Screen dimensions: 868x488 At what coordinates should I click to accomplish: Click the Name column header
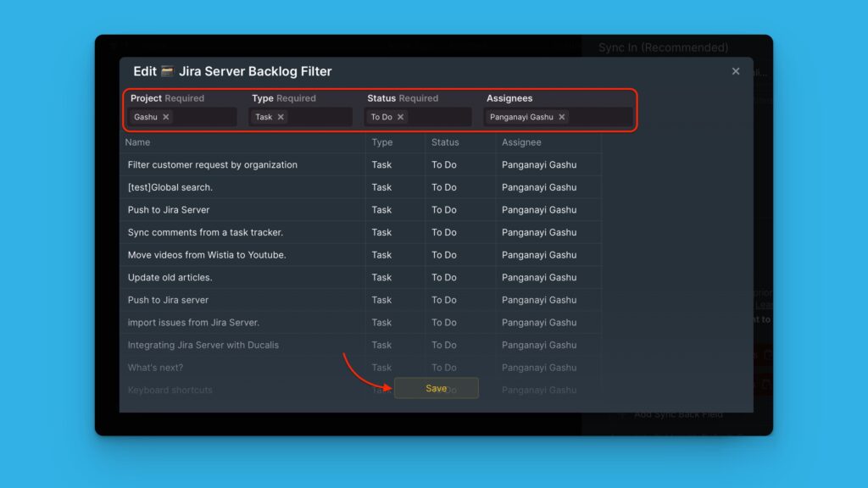coord(137,142)
